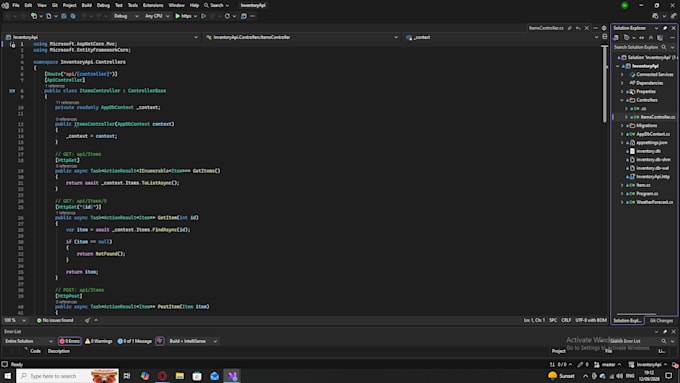Click the code cleanup broom icon

(87, 321)
